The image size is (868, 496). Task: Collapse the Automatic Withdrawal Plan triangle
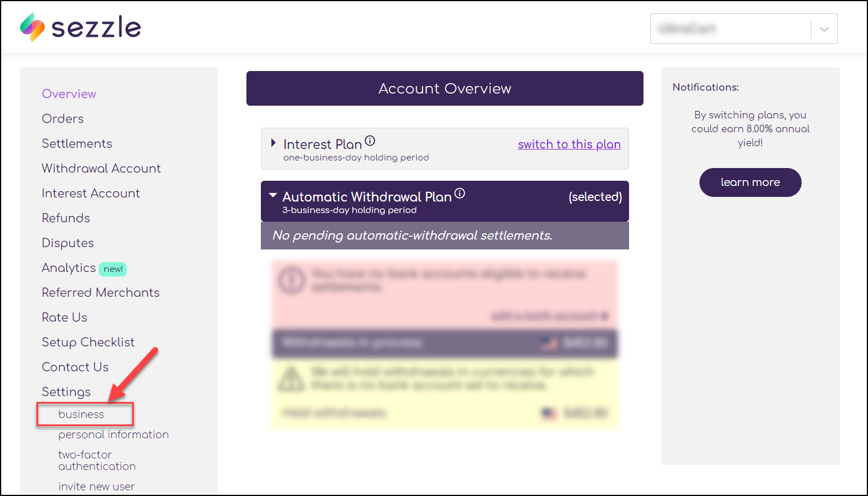point(273,196)
